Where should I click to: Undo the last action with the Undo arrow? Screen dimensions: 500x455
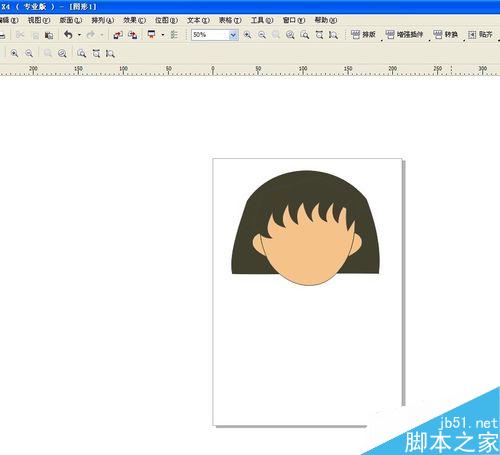coord(68,35)
